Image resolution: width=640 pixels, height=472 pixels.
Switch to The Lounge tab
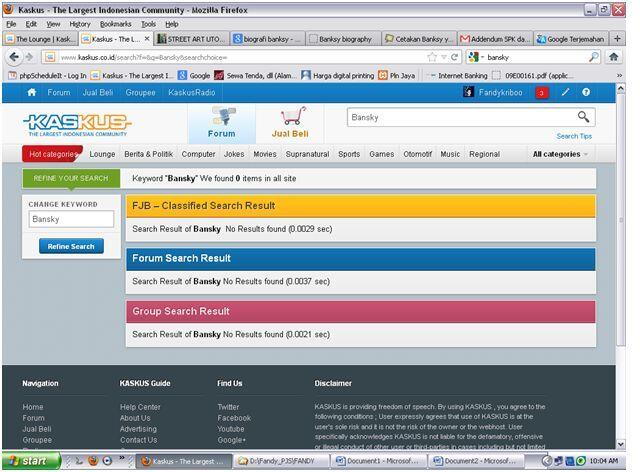40,39
